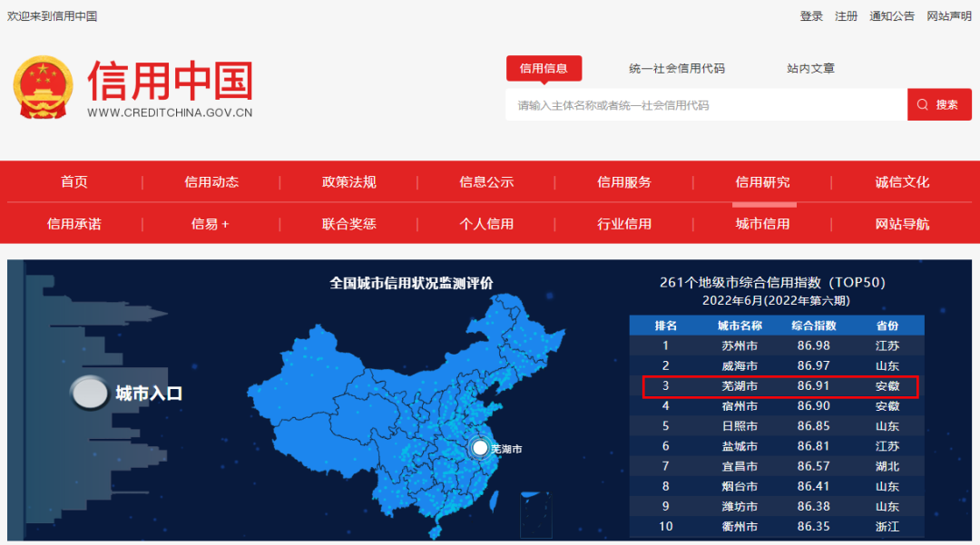The image size is (980, 545).
Task: Open the 信用研究 menu item
Action: [764, 181]
